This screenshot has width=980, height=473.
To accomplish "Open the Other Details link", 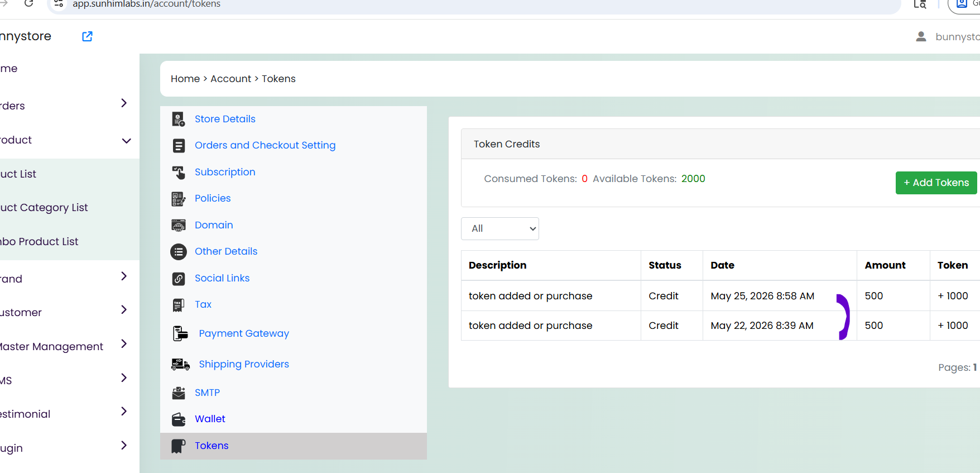I will pos(226,251).
